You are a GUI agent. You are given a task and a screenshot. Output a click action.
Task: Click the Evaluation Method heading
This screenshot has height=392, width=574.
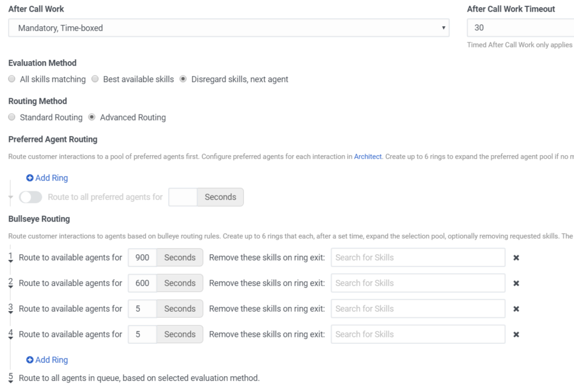click(42, 63)
